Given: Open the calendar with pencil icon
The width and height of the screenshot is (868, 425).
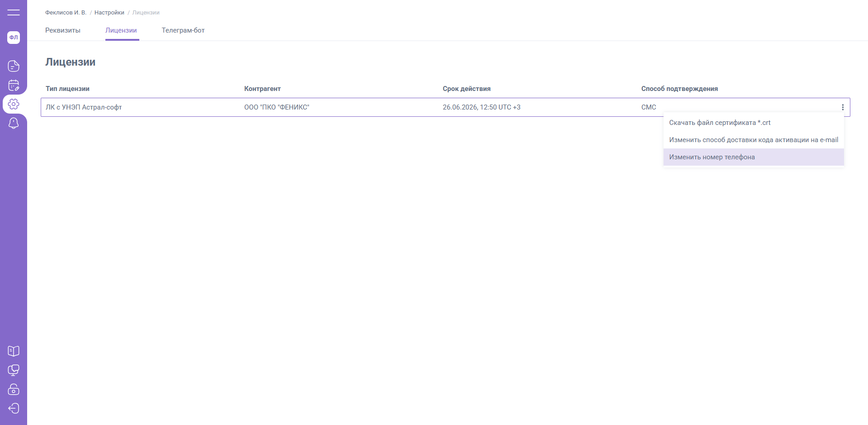Looking at the screenshot, I should pos(14,85).
